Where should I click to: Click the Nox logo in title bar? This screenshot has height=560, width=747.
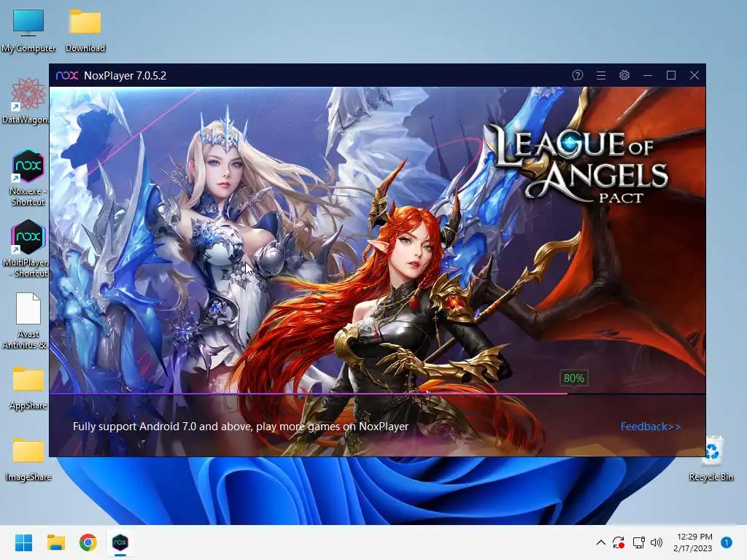[x=66, y=75]
